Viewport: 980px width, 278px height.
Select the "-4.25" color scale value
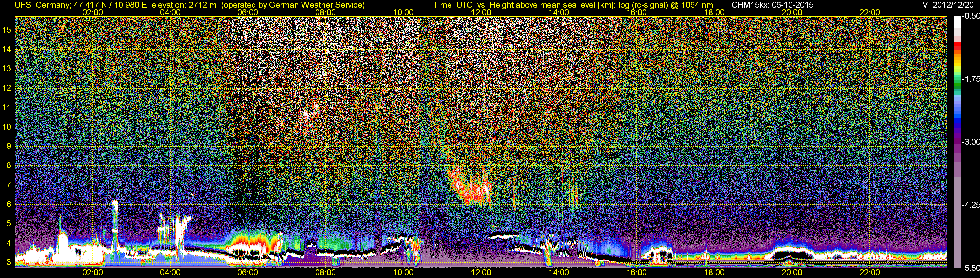pyautogui.click(x=971, y=205)
